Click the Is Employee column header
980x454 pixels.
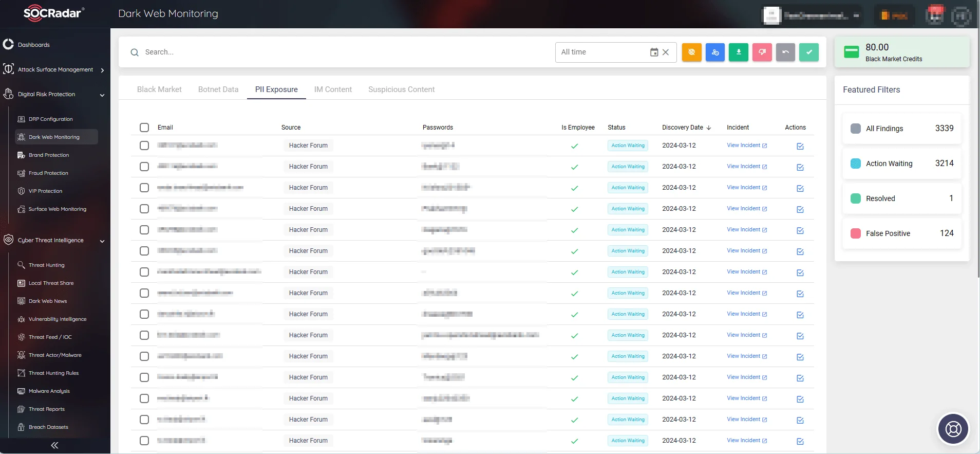tap(578, 128)
